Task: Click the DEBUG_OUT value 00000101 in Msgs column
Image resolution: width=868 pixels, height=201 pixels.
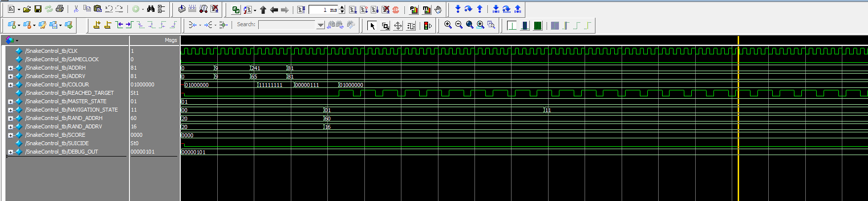Action: 142,152
